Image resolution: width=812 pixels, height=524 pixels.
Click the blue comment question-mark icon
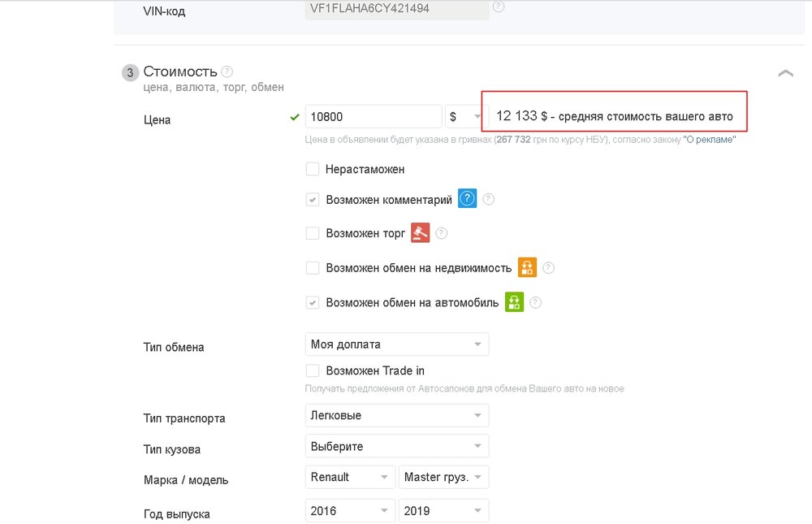467,198
